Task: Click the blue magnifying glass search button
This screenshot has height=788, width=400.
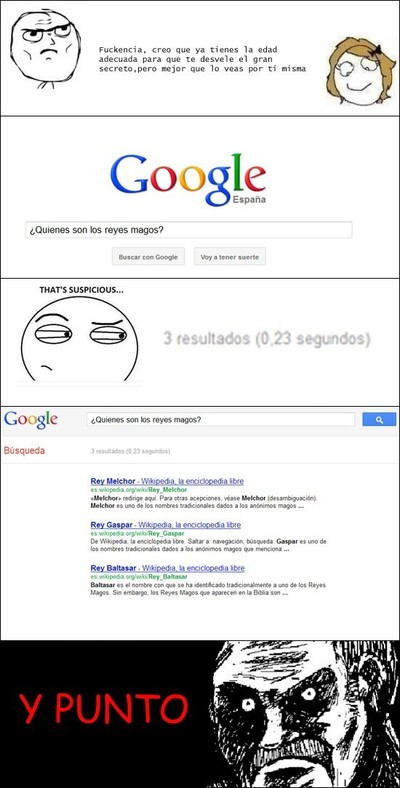Action: (379, 420)
